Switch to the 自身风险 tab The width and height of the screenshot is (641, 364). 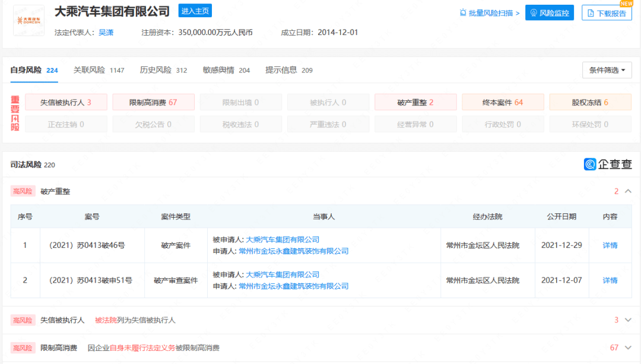[34, 71]
